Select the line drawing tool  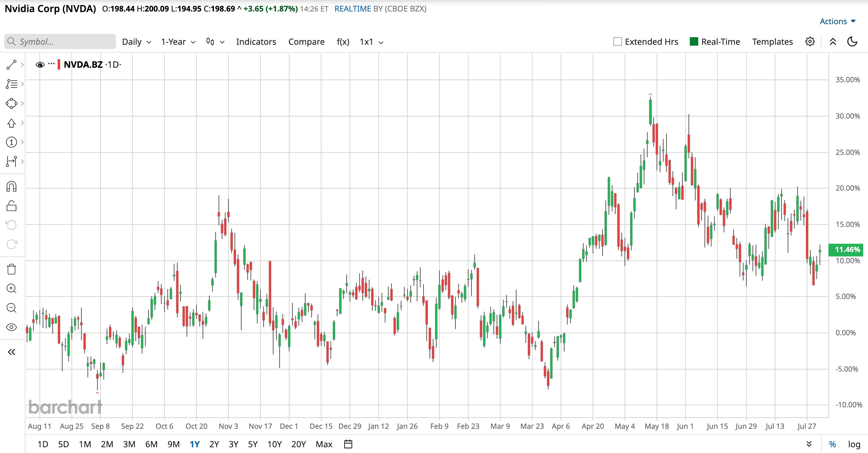11,65
